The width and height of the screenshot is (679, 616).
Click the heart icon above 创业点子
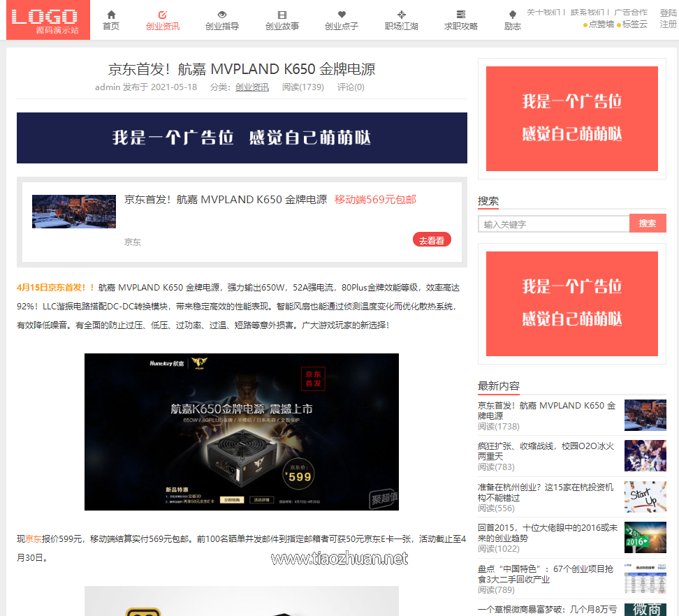coord(342,14)
